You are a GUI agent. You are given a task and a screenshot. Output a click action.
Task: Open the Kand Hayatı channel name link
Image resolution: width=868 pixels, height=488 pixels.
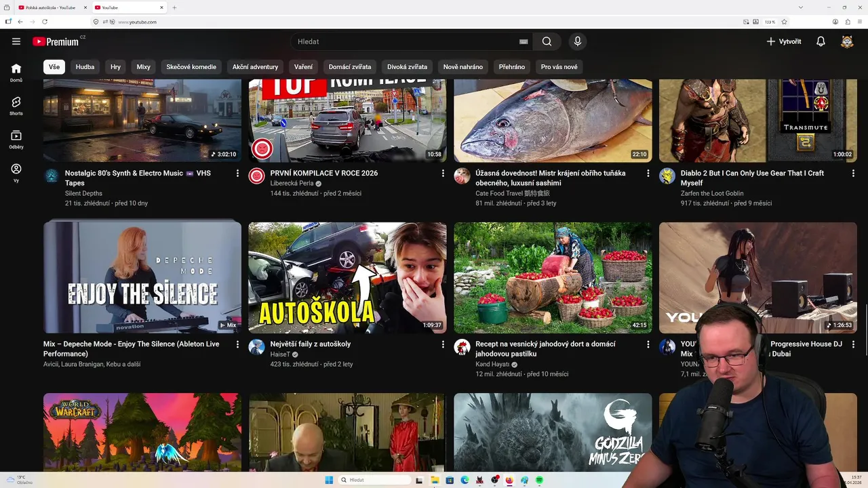[492, 364]
